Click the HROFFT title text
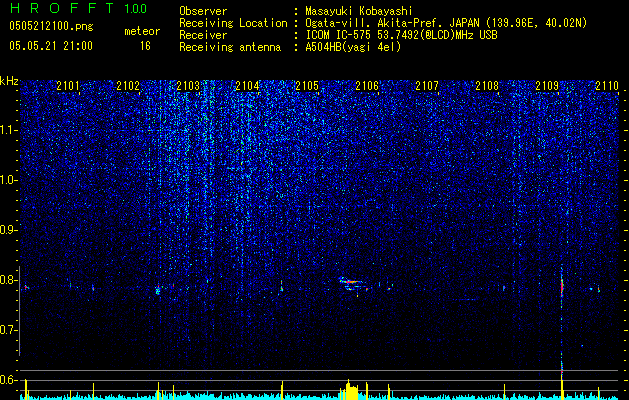Screen dimensions: 629x400 tap(62, 8)
